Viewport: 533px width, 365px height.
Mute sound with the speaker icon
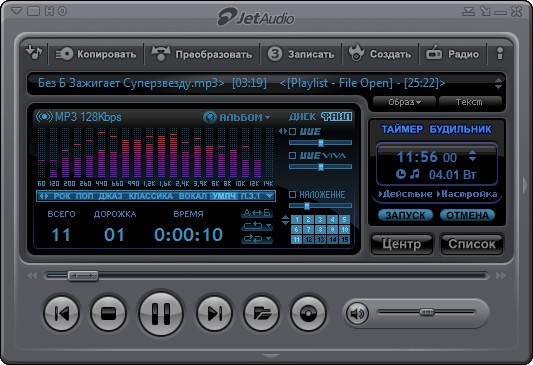(x=357, y=313)
